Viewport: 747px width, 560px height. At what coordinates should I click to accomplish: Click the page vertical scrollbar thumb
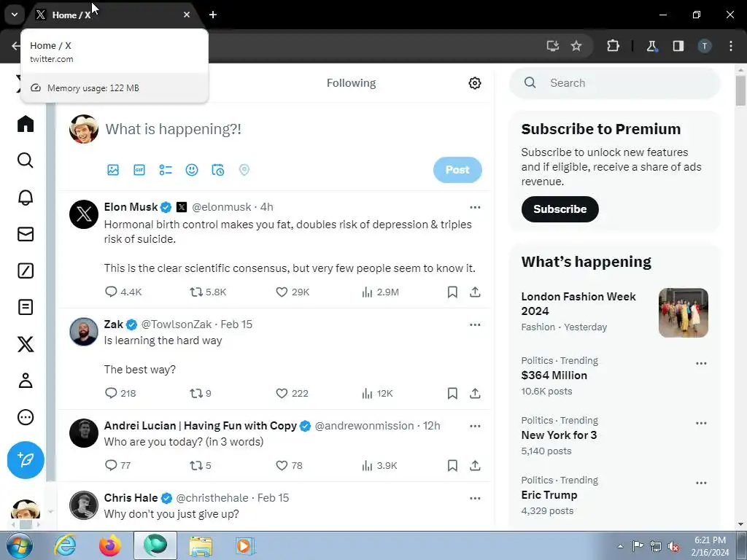click(740, 90)
